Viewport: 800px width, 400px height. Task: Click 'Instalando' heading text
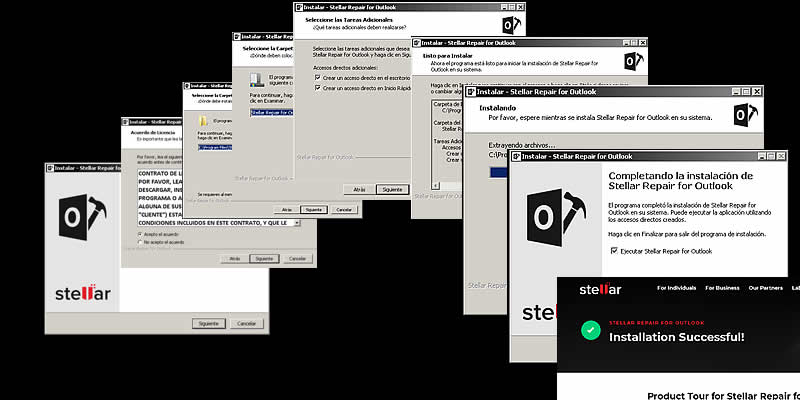point(497,108)
